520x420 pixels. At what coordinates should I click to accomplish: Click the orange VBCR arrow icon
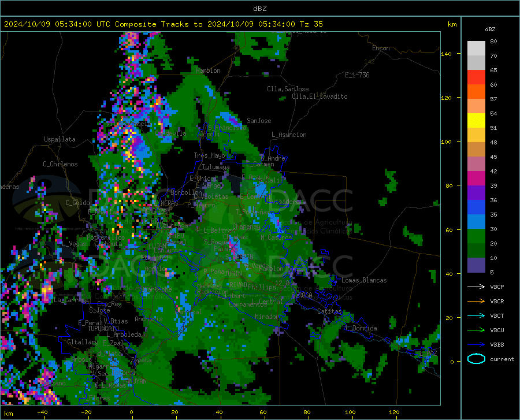pos(476,301)
